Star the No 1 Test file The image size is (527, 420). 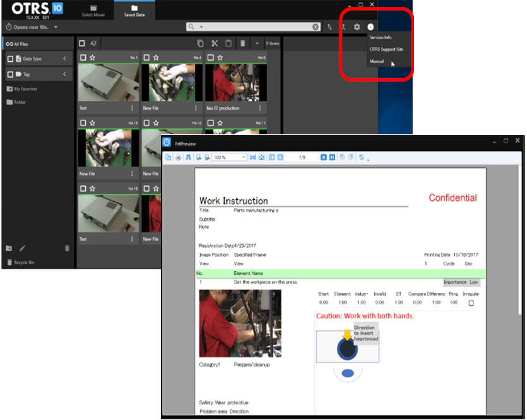[x=92, y=58]
